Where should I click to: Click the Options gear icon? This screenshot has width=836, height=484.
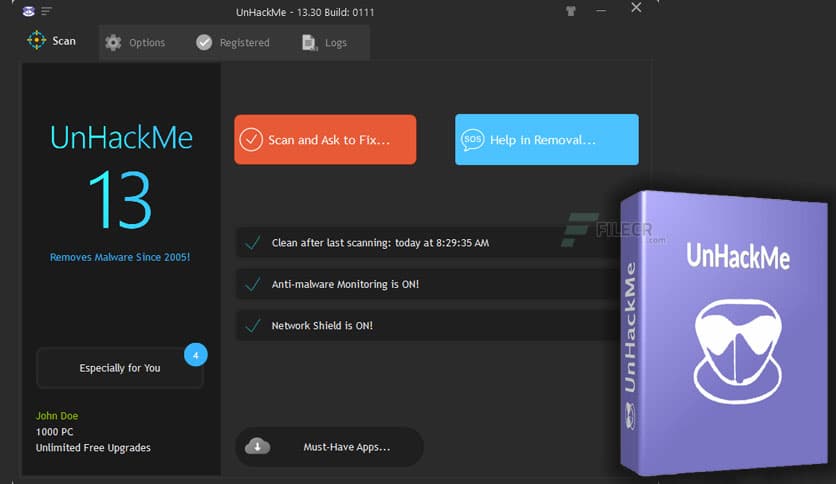(x=113, y=43)
